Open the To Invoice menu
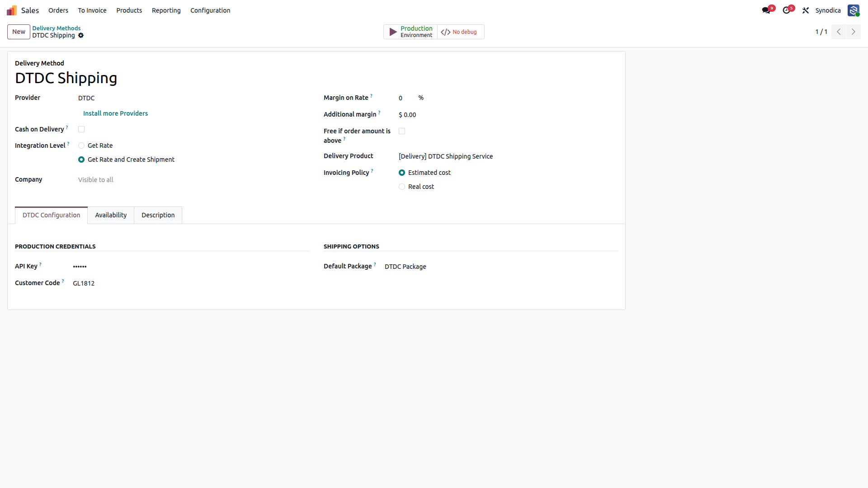The height and width of the screenshot is (488, 868). click(x=92, y=10)
